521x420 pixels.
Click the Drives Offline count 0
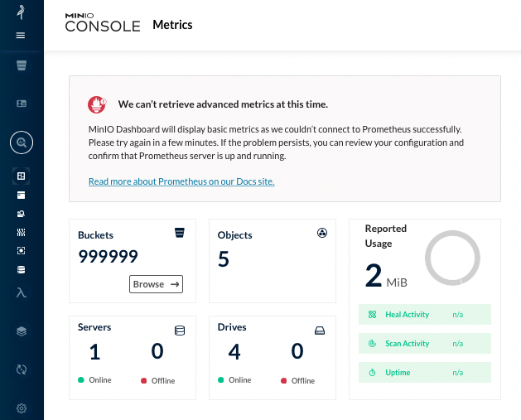point(297,351)
